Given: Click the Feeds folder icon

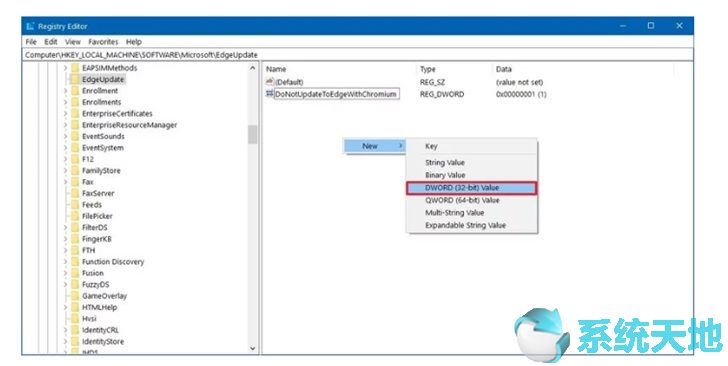Looking at the screenshot, I should [75, 205].
